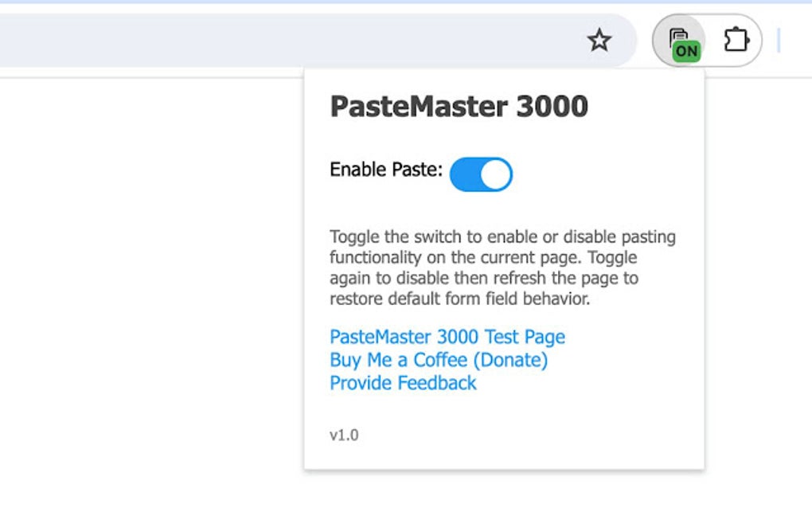Click the PasteMaster 3000 popup title
812x508 pixels.
(459, 106)
